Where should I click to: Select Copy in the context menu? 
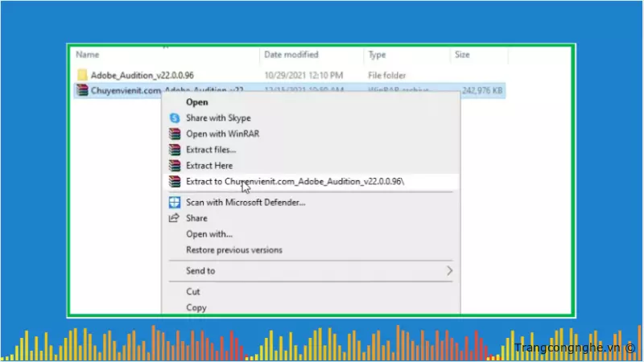coord(196,307)
